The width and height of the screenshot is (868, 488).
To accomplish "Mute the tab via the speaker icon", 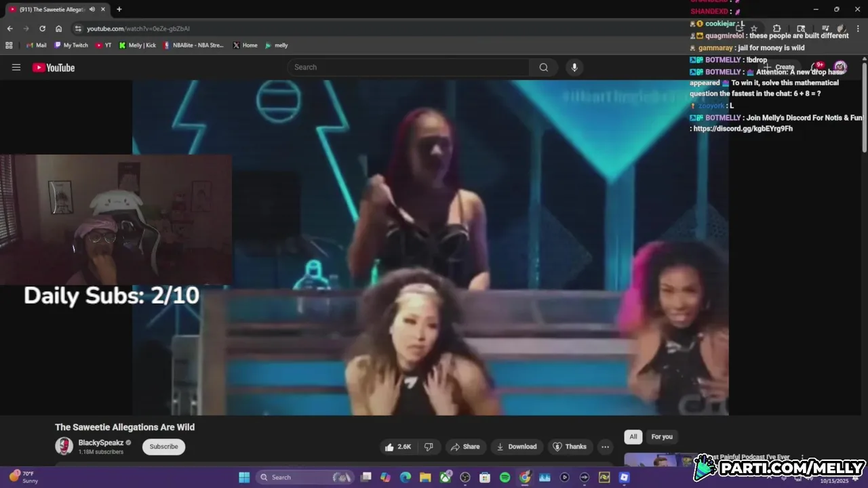I will 92,9.
